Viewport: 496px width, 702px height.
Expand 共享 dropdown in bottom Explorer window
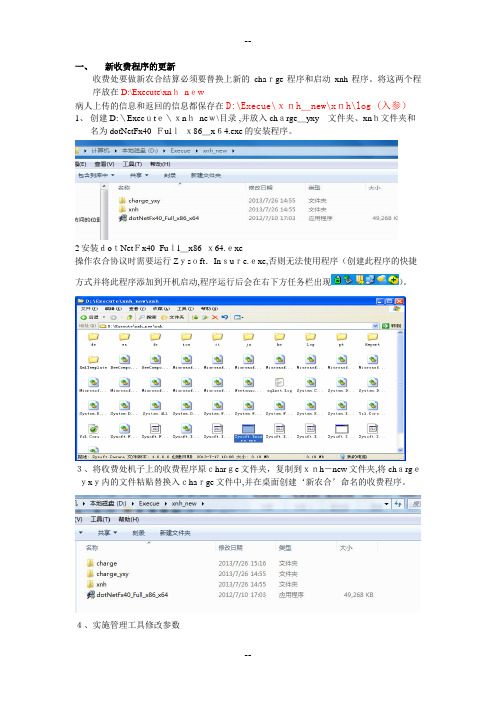coord(107,533)
